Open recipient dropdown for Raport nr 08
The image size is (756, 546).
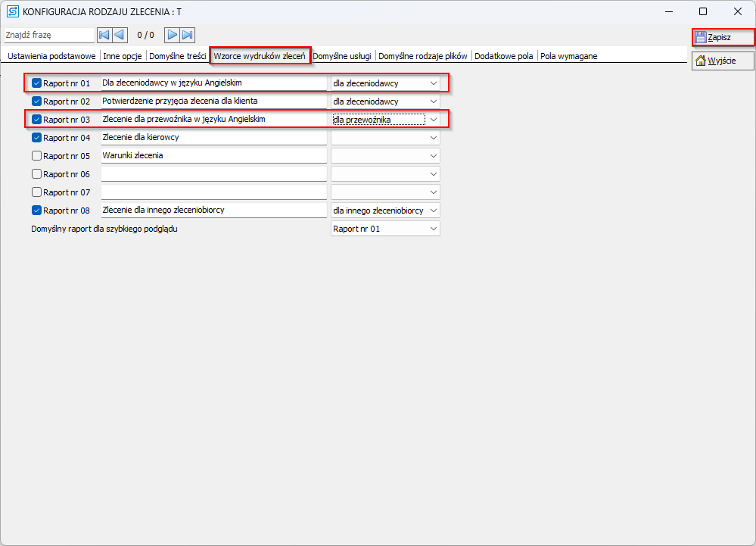pos(434,211)
